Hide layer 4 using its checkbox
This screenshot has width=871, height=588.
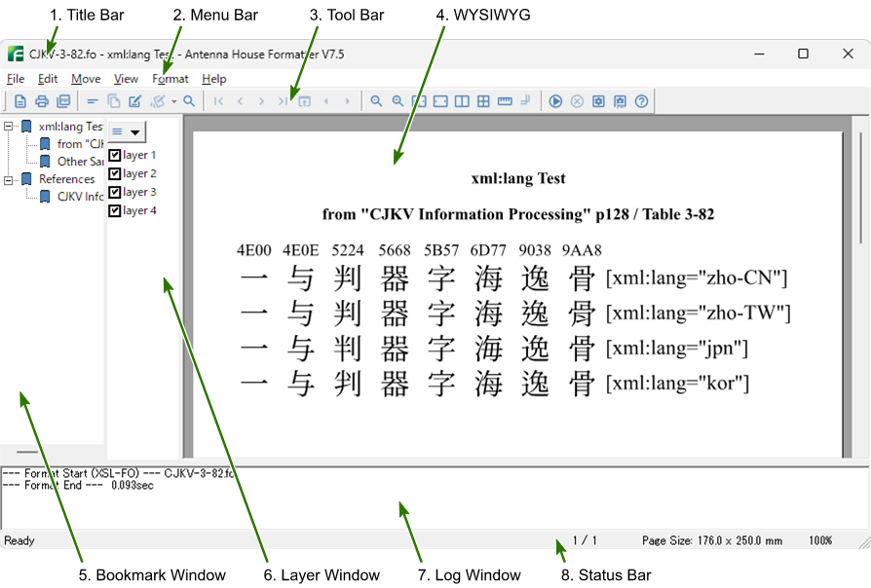tap(115, 210)
